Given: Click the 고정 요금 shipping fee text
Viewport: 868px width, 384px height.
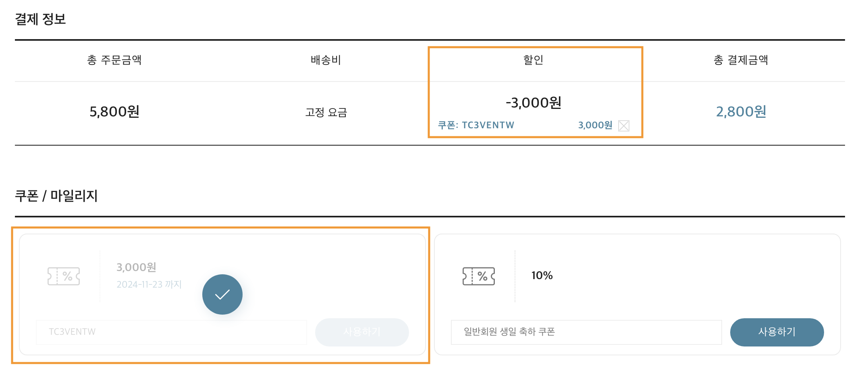Looking at the screenshot, I should tap(326, 112).
